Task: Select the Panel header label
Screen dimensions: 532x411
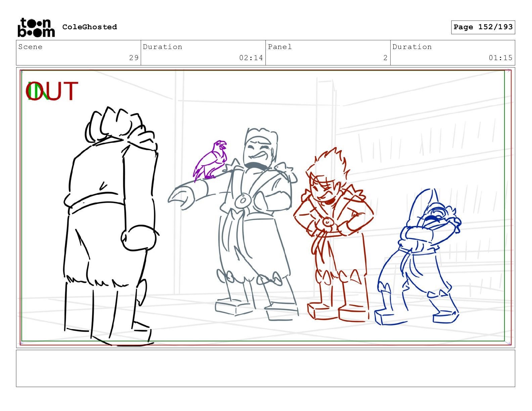Action: click(280, 47)
